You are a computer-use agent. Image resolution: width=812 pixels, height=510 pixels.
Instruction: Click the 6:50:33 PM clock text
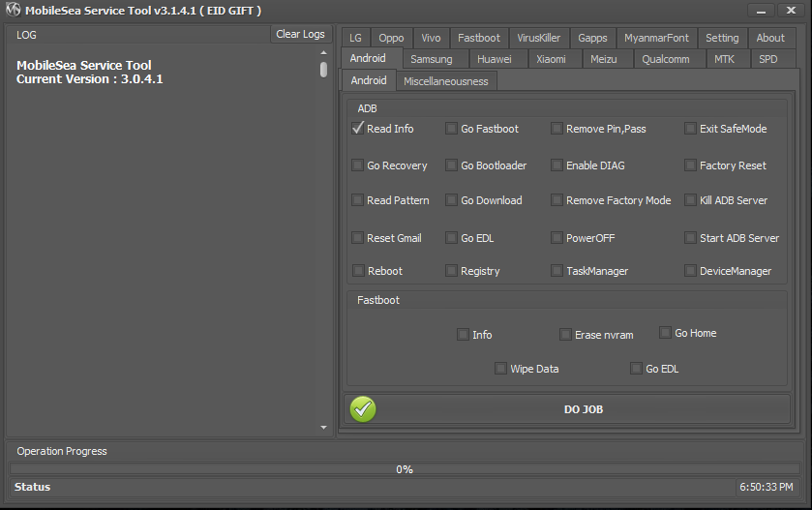(767, 487)
